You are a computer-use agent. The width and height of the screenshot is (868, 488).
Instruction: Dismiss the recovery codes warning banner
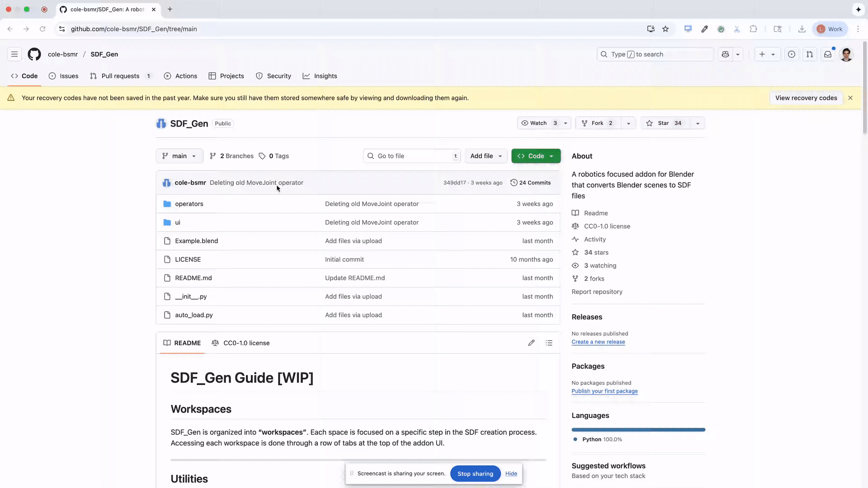coord(850,98)
